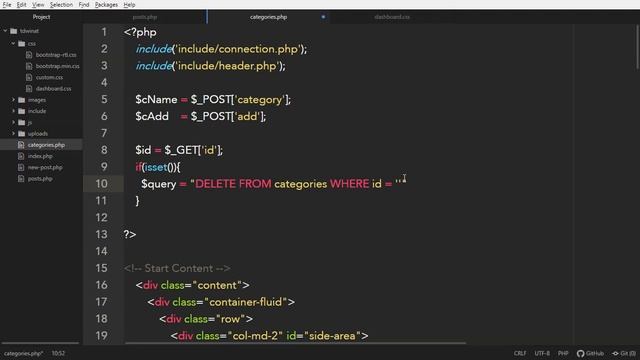Viewport: 640px width, 360px height.
Task: Click the uploads folder icon
Action: [22, 133]
